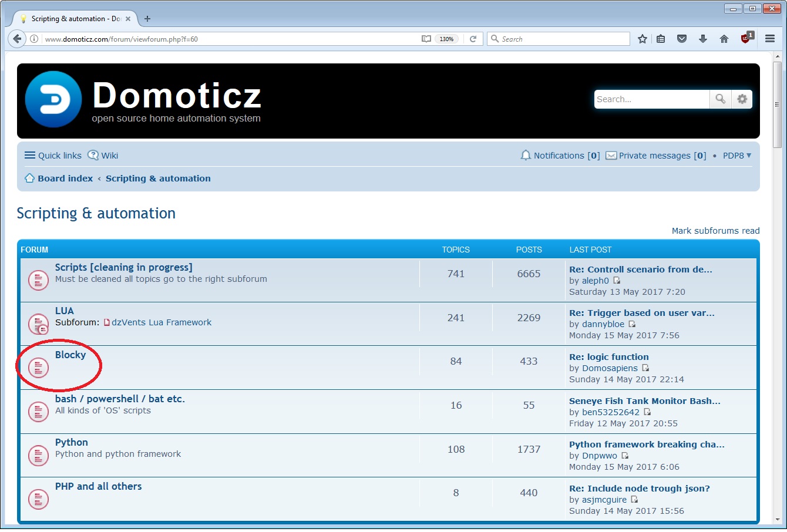Click the Scripting & automation page heading

point(96,213)
